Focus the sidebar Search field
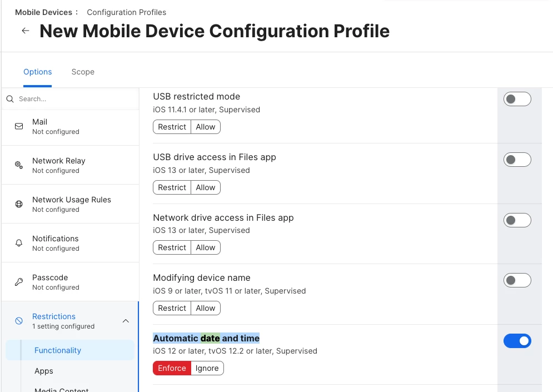553x392 pixels. tap(71, 99)
